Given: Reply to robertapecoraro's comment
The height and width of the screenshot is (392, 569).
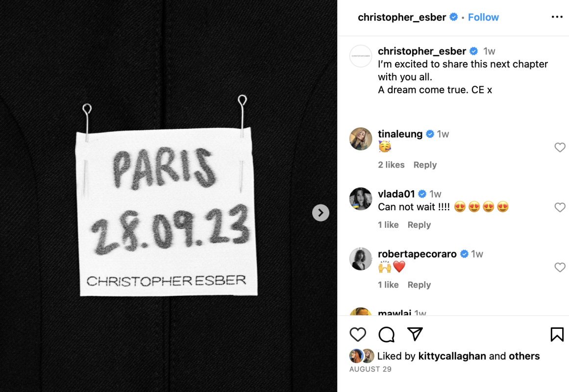Looking at the screenshot, I should pyautogui.click(x=419, y=285).
